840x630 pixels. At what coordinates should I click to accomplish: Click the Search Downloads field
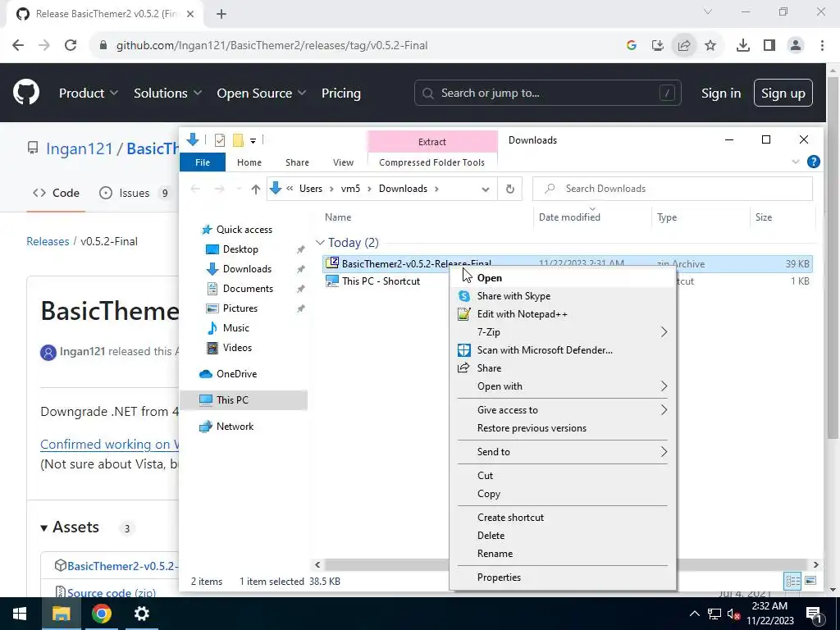(x=673, y=189)
